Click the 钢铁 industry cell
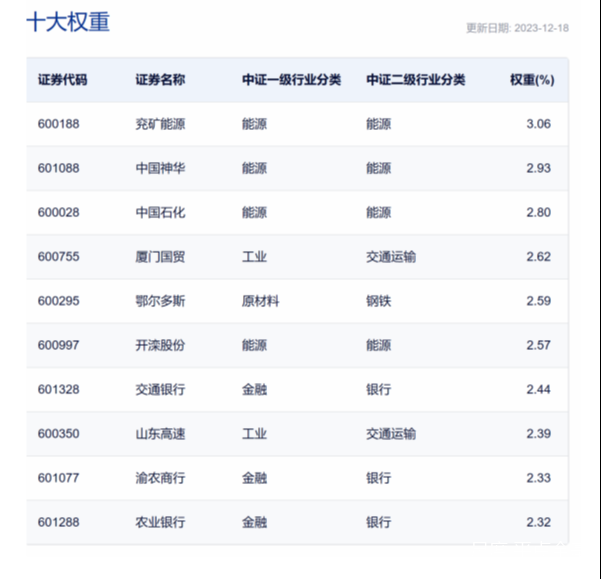 point(379,301)
